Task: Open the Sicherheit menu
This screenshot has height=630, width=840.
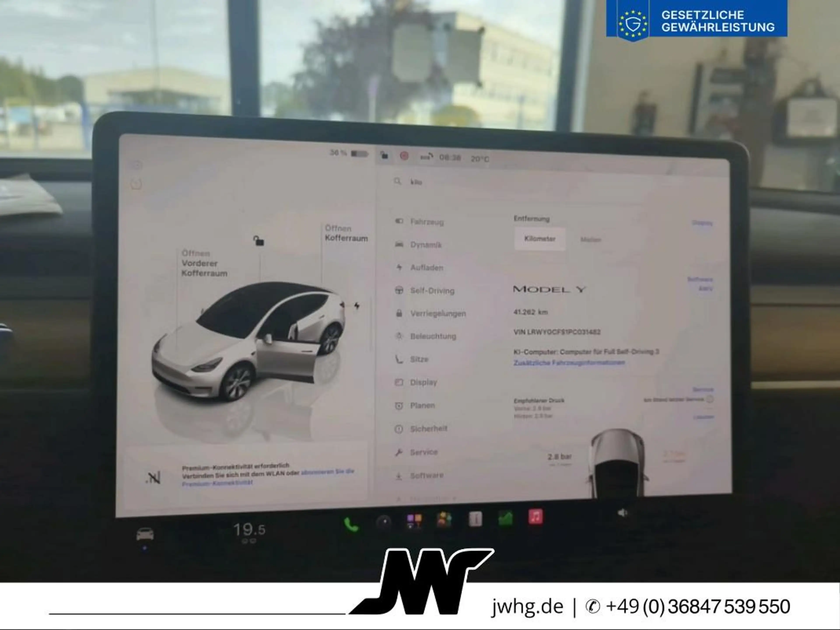Action: (421, 429)
